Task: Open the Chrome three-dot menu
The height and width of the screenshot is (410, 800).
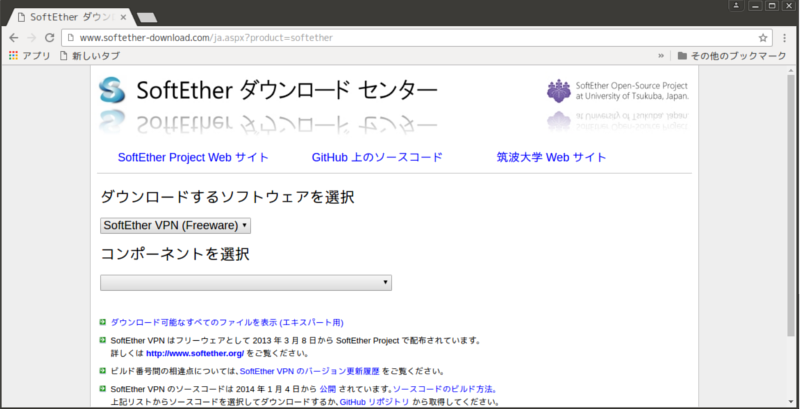Action: (x=785, y=38)
